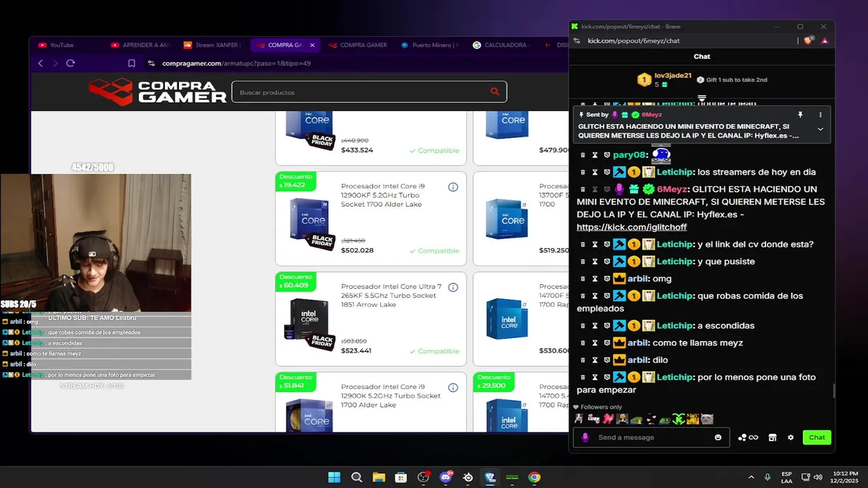Viewport: 868px width, 488px height.
Task: Open site info icon in kick.com address bar
Action: [x=576, y=41]
